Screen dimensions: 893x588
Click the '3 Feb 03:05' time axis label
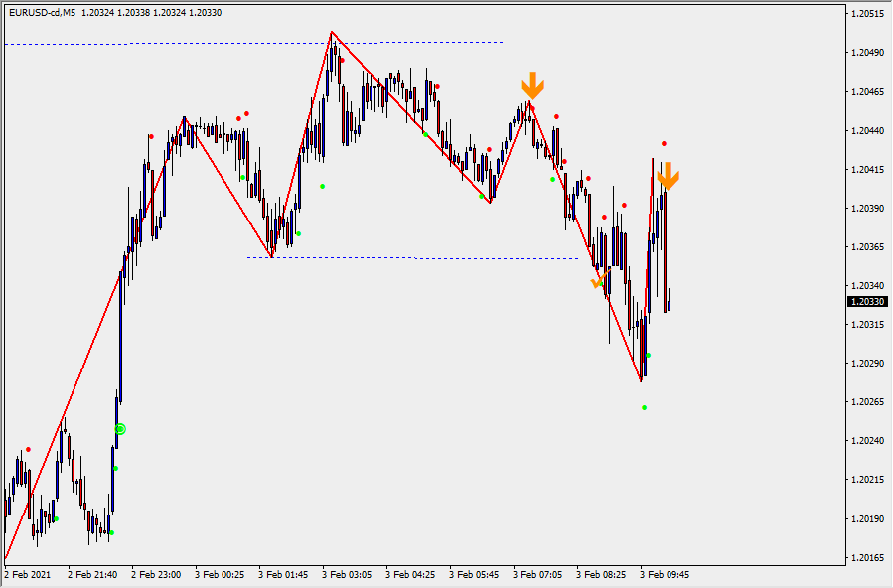pyautogui.click(x=347, y=574)
